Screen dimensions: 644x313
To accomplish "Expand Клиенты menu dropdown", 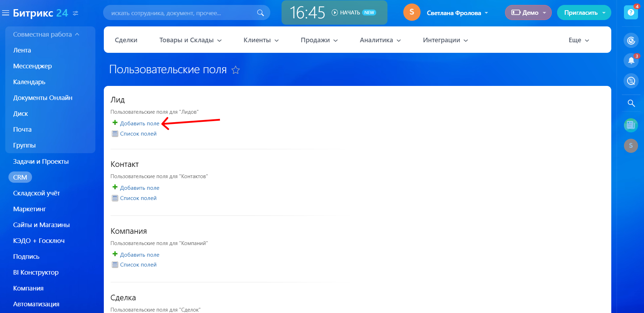I will [277, 40].
